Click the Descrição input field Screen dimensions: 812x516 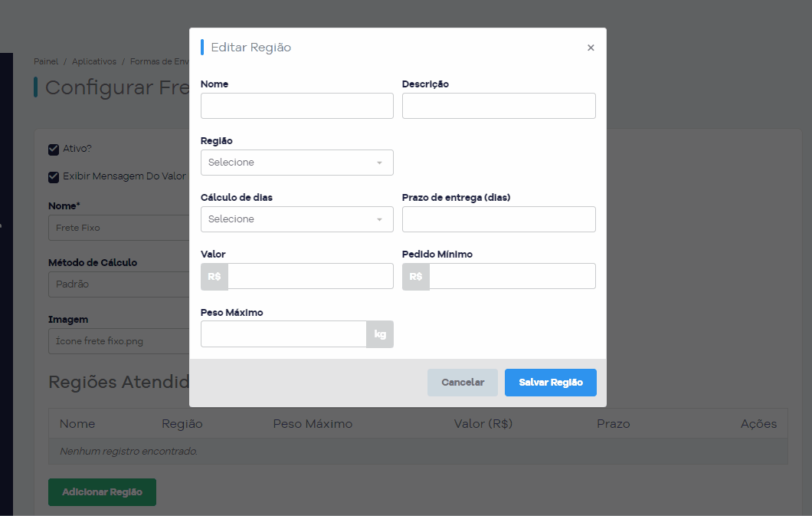tap(499, 106)
